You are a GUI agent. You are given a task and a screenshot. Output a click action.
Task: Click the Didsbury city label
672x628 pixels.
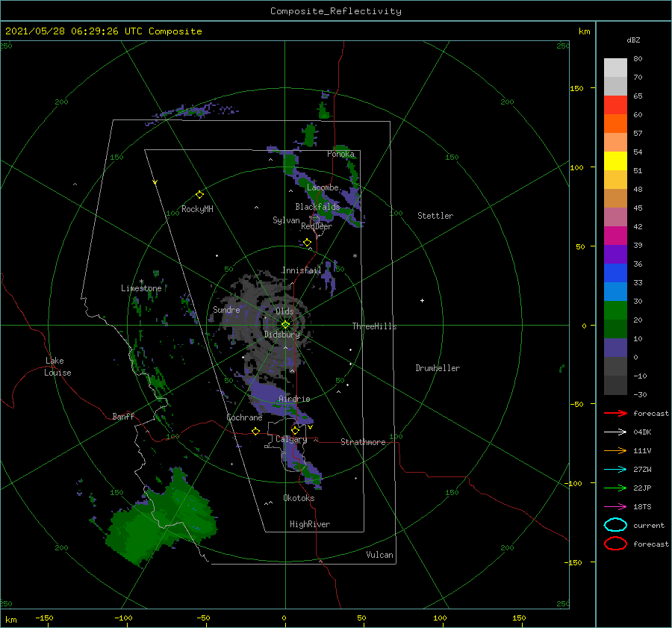[x=281, y=335]
